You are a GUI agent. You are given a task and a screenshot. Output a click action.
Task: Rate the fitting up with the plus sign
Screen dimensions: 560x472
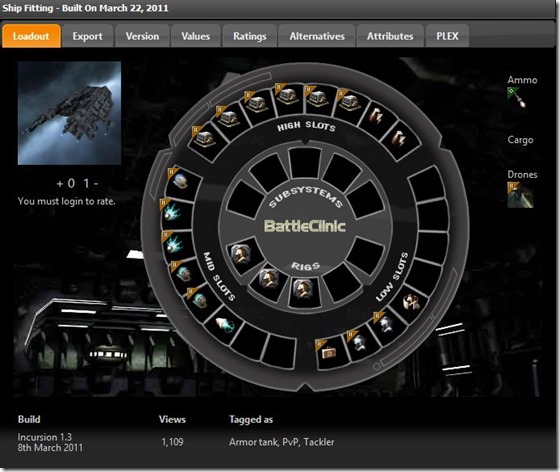[x=59, y=184]
